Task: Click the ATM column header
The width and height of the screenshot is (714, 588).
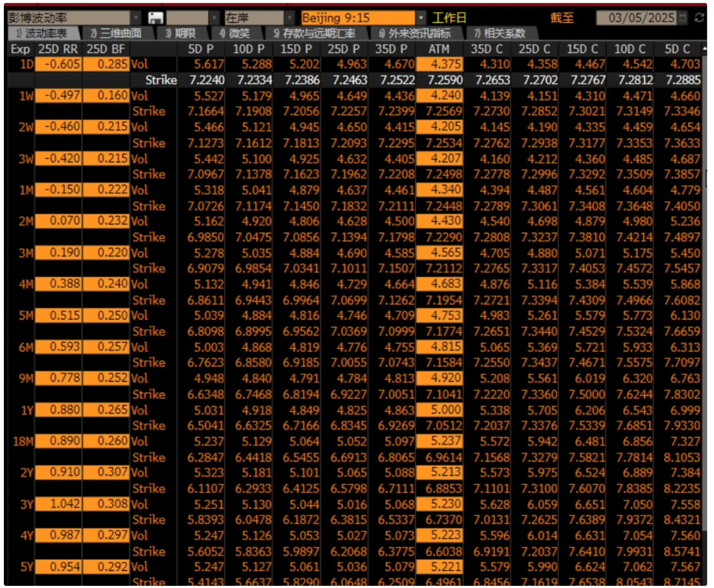Action: click(439, 49)
